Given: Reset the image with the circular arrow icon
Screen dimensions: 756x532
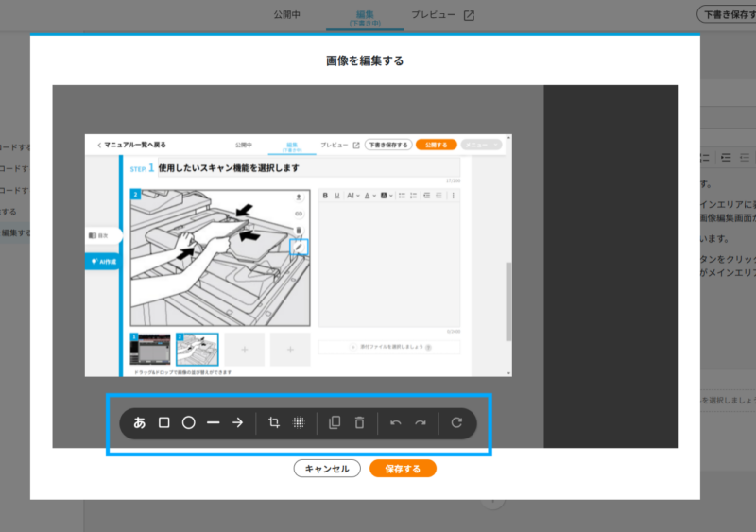Looking at the screenshot, I should tap(456, 422).
